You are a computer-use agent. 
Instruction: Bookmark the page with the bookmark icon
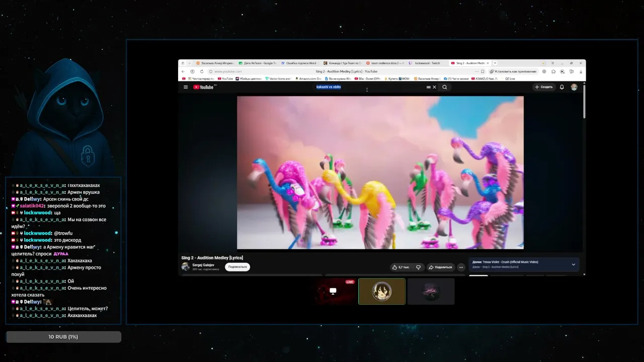point(482,71)
